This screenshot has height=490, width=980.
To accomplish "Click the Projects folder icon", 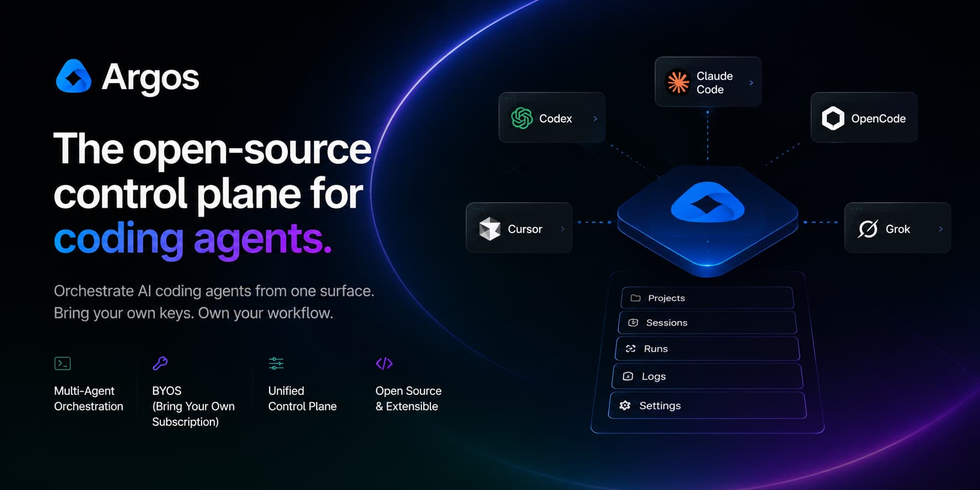I will coord(635,298).
